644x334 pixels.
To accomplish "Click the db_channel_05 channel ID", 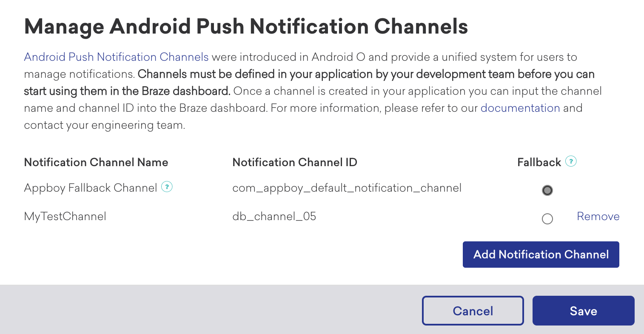I will pos(274,216).
